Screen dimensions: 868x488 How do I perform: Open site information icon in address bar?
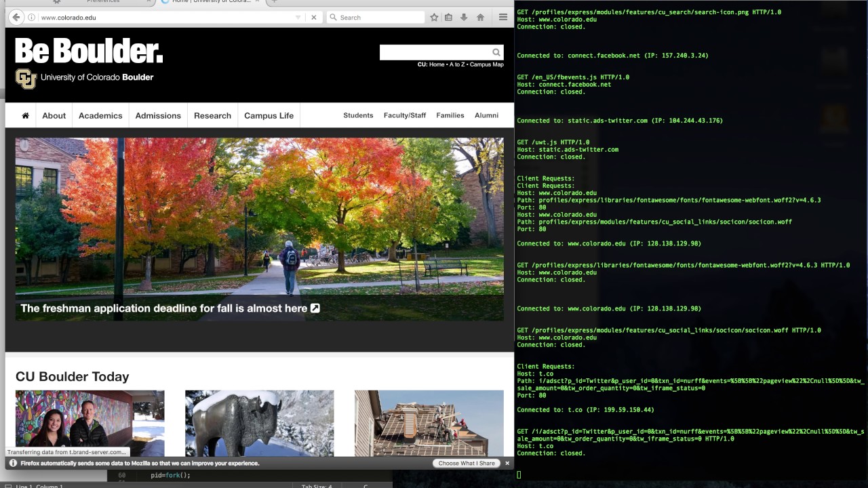tap(31, 17)
